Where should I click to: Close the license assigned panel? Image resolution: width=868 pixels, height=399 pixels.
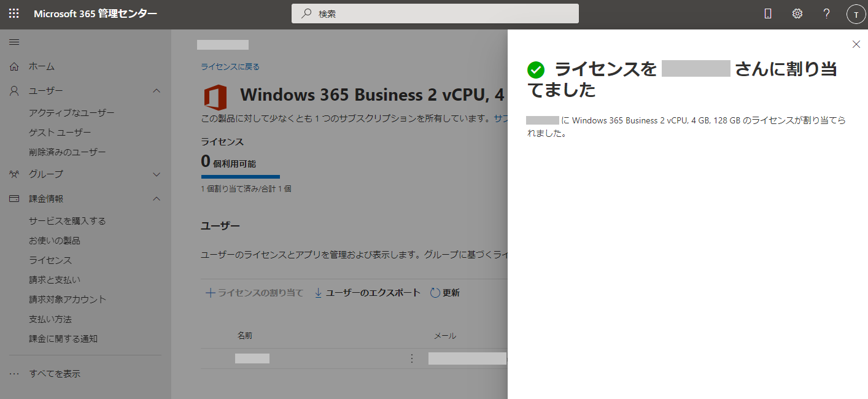coord(856,44)
